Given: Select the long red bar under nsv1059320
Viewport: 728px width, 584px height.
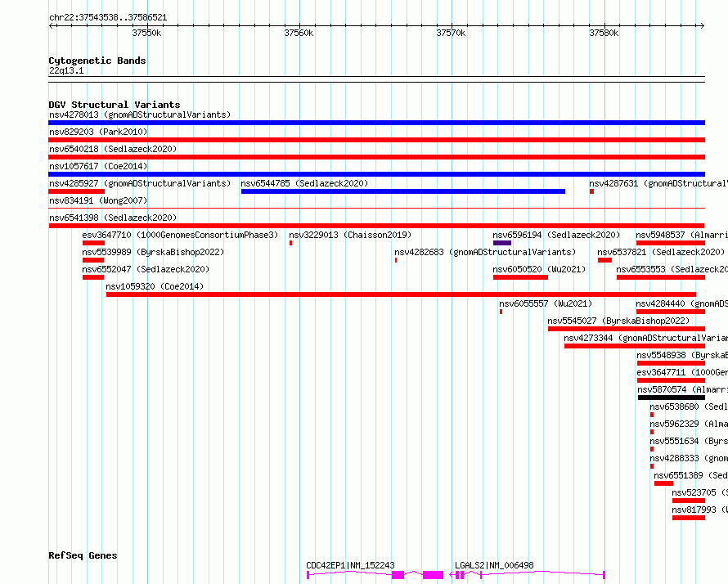Looking at the screenshot, I should (x=401, y=294).
